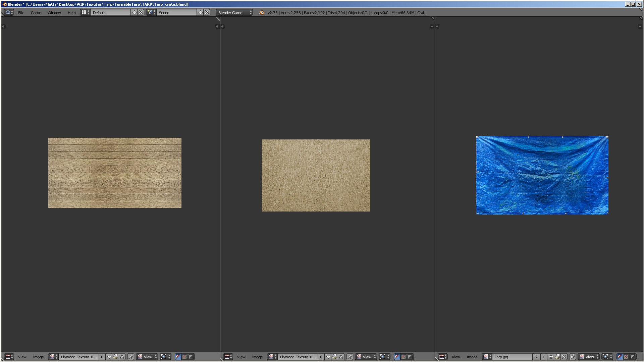Click the user count 2 button beside Tarp.jpg
The width and height of the screenshot is (644, 362).
point(536,357)
